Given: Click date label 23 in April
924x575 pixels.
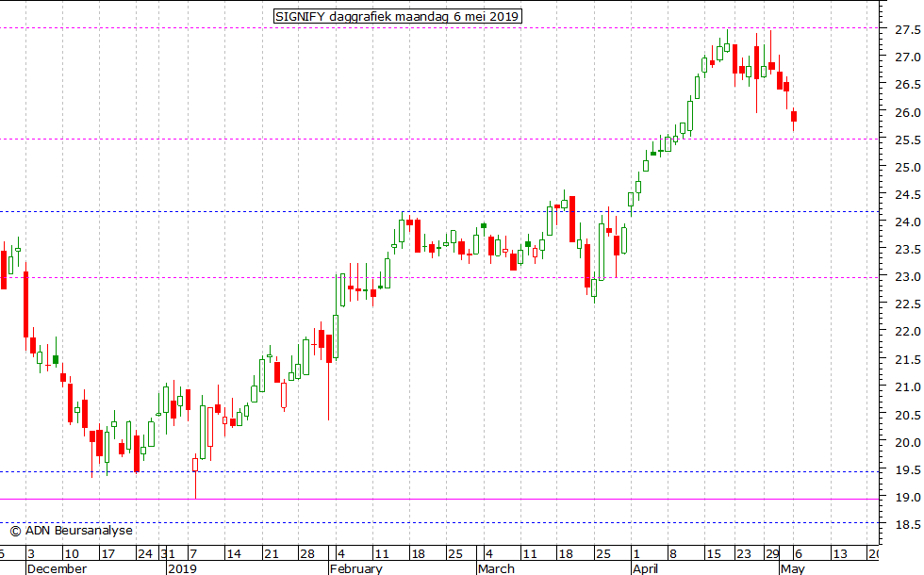Looking at the screenshot, I should click(x=744, y=554).
